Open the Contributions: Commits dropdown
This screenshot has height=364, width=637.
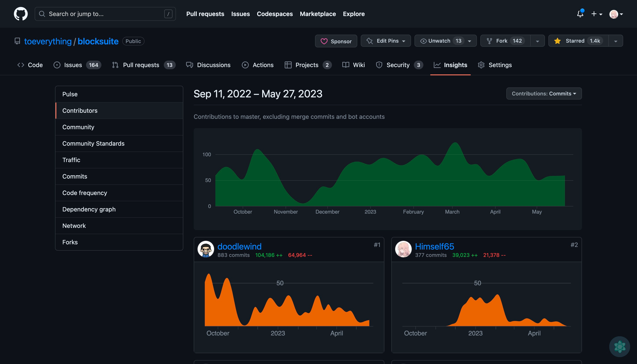point(544,93)
